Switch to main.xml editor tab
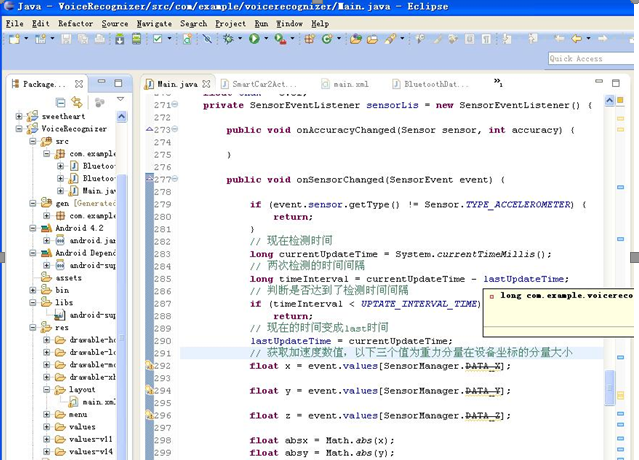 pyautogui.click(x=346, y=84)
